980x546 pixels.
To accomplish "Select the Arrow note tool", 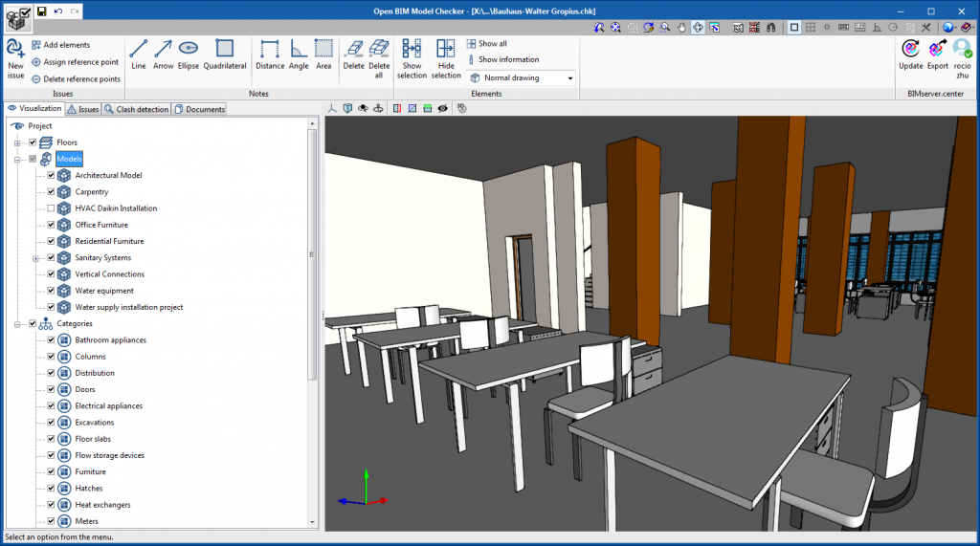I will point(163,55).
